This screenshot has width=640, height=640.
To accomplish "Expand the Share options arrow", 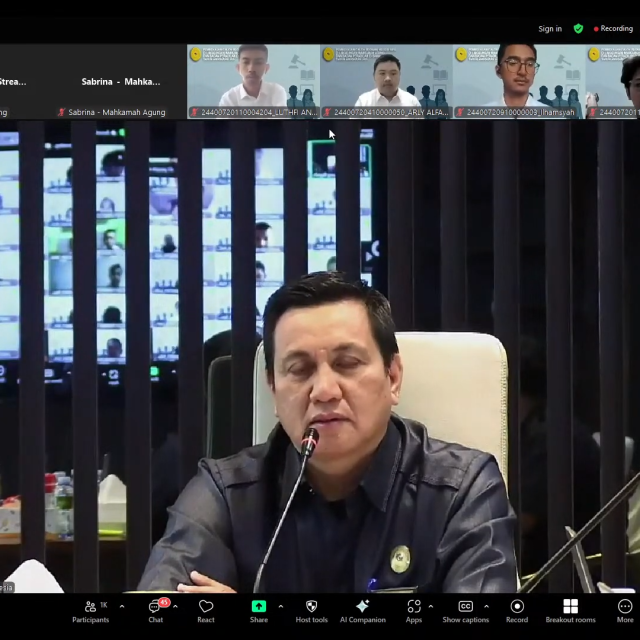I will tap(280, 606).
